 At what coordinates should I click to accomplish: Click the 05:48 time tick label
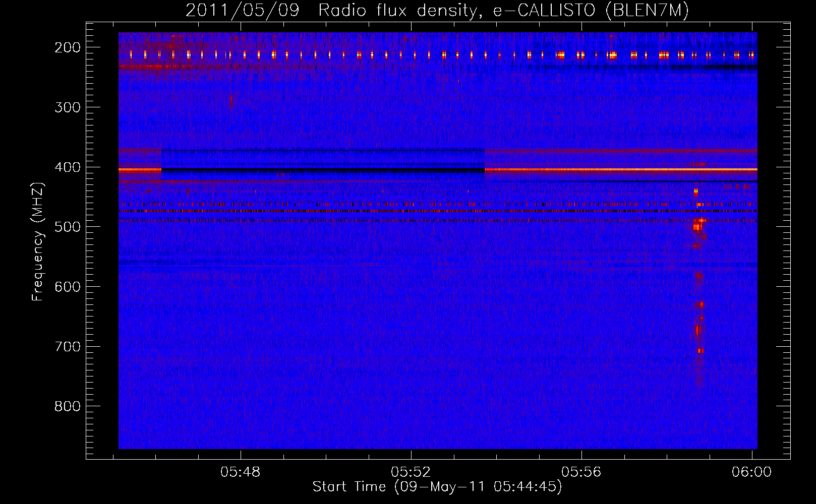tap(241, 472)
